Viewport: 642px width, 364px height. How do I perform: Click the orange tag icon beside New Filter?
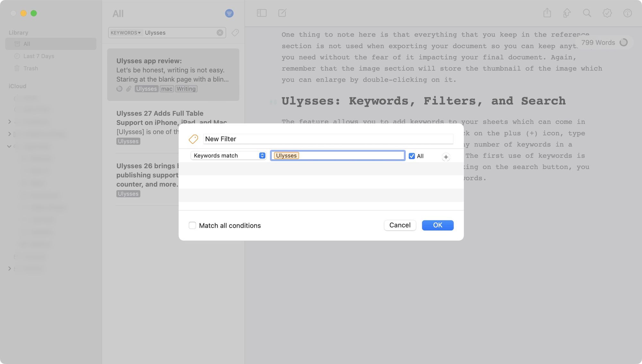193,139
